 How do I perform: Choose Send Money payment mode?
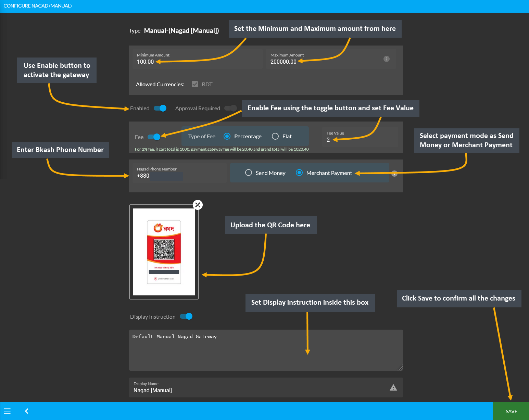pos(249,173)
